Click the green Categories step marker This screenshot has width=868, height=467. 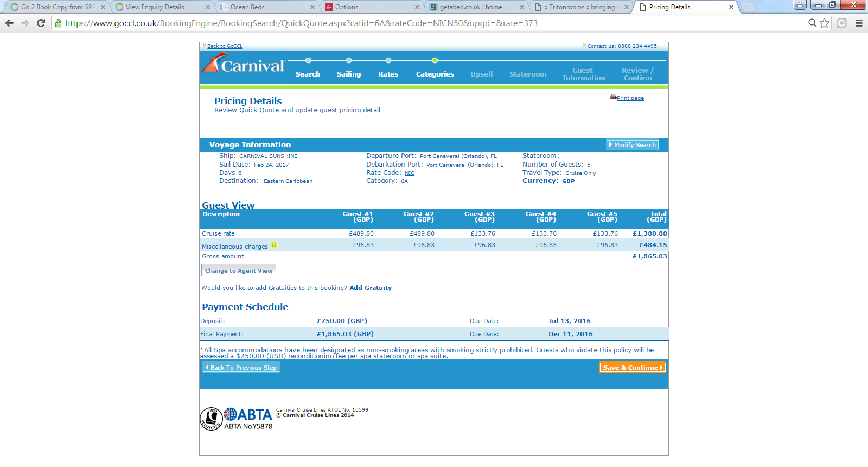435,60
